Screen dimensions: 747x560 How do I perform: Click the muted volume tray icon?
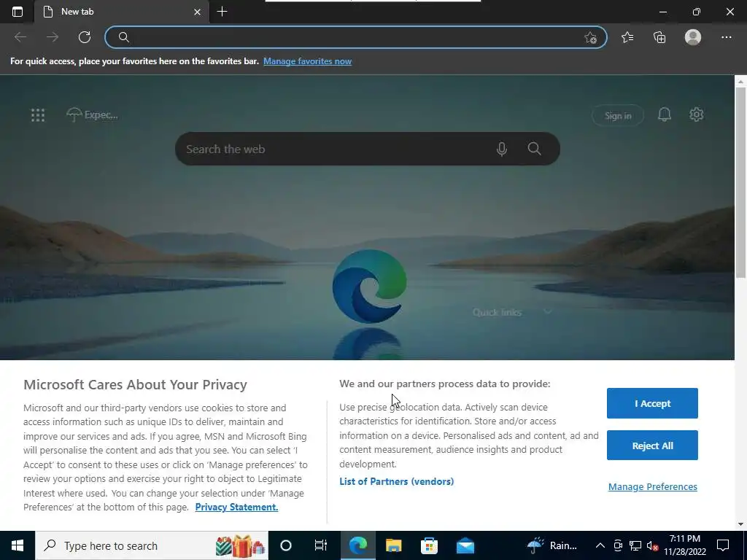(652, 545)
